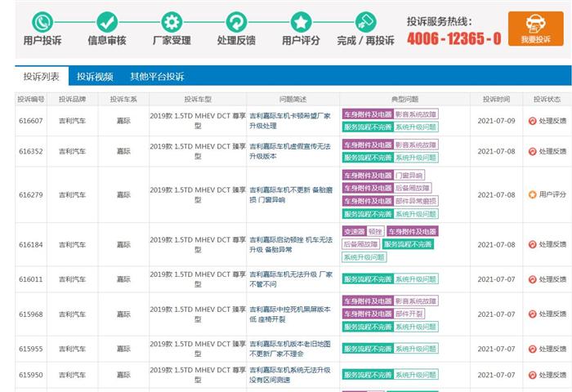The image size is (572, 392).
Task: Open complaint summary 吉利嘉际车机版本老旧地图不更新
Action: [x=290, y=349]
